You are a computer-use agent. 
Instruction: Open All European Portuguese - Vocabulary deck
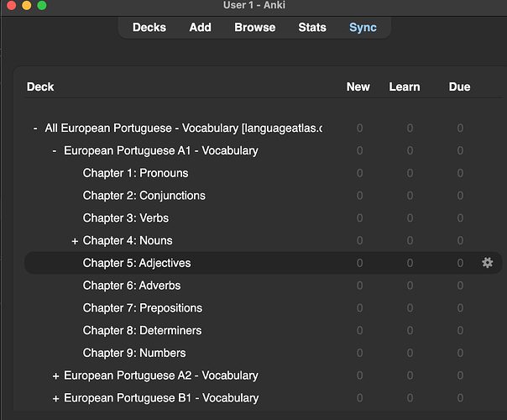click(x=183, y=129)
